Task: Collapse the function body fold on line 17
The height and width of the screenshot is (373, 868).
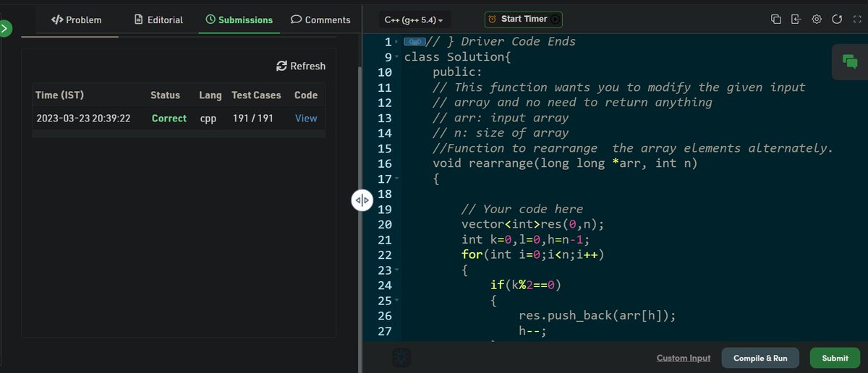Action: click(x=397, y=179)
